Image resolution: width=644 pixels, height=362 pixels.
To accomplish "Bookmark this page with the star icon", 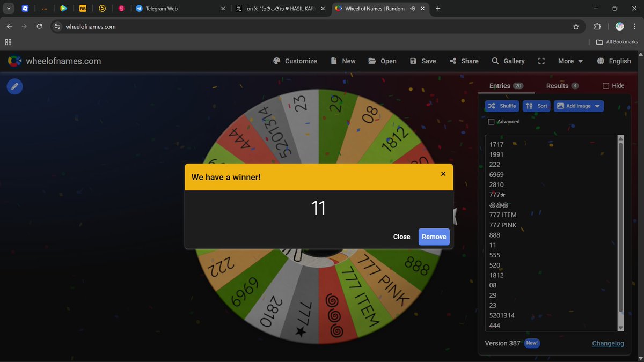I will click(576, 27).
